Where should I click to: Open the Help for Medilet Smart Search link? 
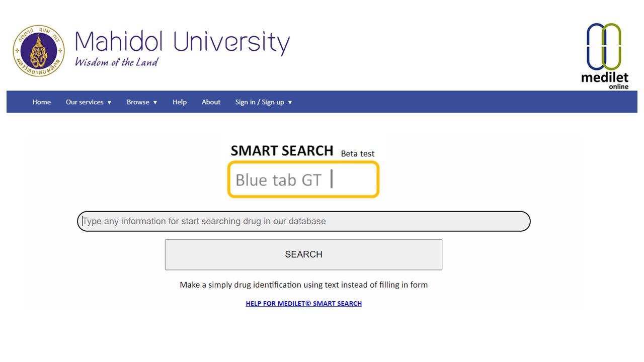click(303, 304)
